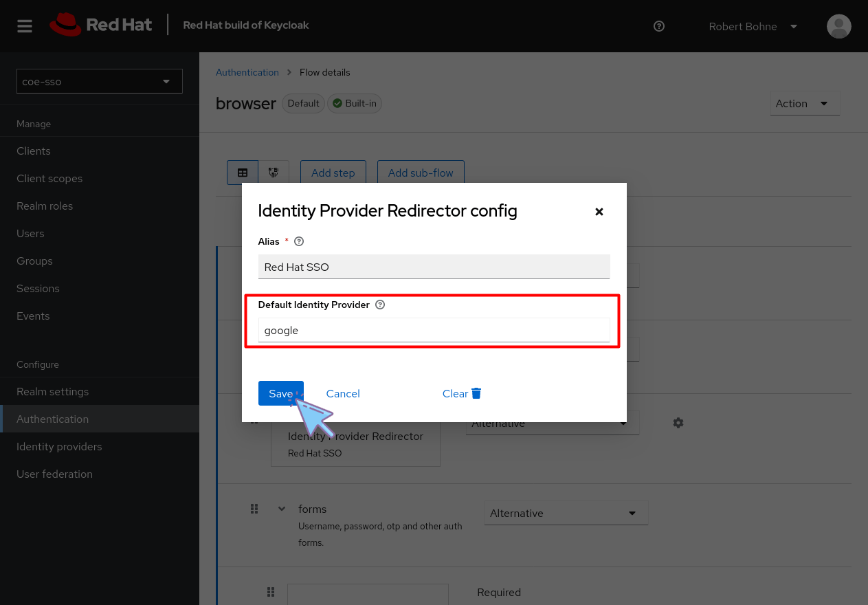Select the table view icon
The image size is (868, 605).
(242, 173)
